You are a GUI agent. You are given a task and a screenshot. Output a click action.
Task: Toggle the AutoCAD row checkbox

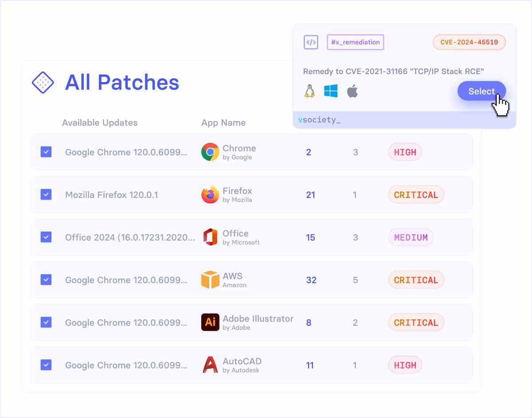click(46, 365)
